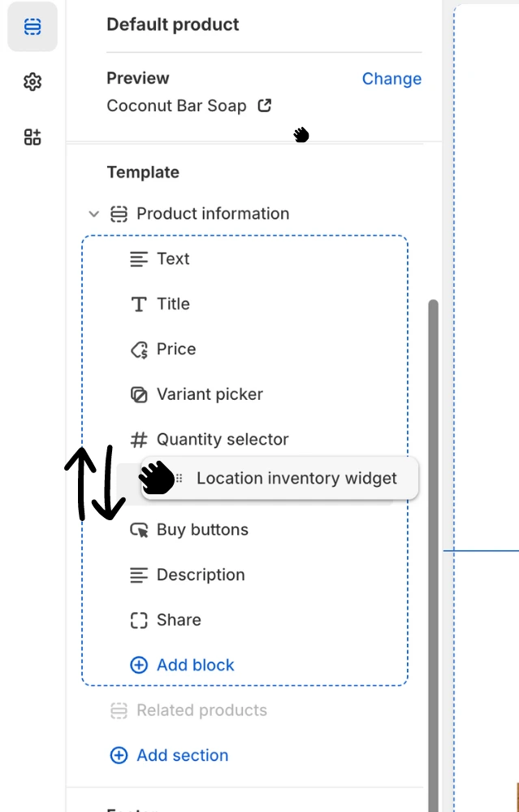The height and width of the screenshot is (812, 519).
Task: Select the Title block
Action: click(x=173, y=304)
